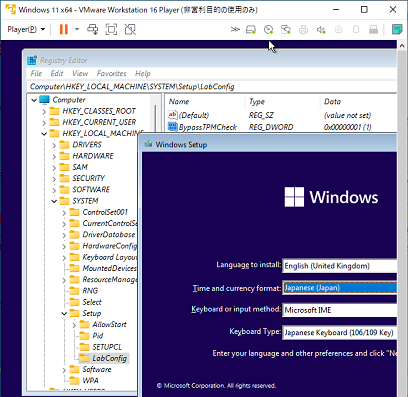Expand the HKEY_CURRENT_USER key
Image resolution: width=408 pixels, height=397 pixels.
tap(44, 123)
